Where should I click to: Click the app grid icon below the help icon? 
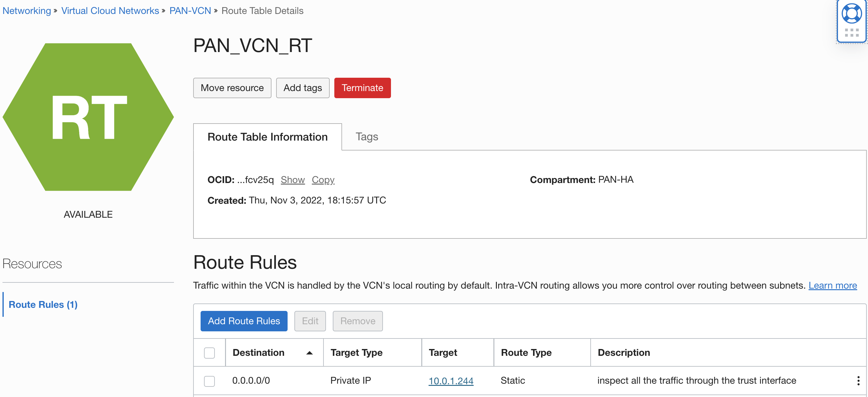pos(852,33)
